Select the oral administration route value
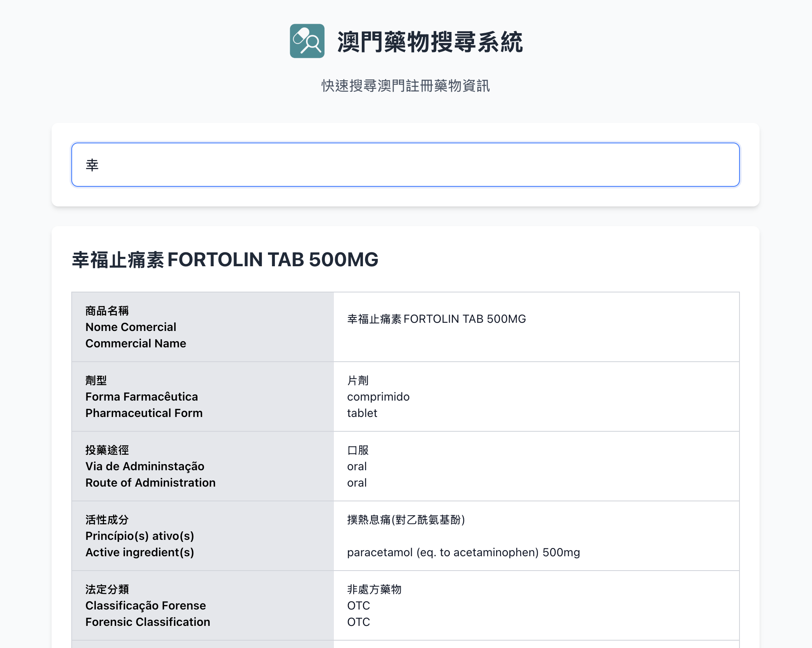Screen dimensions: 812x648 [x=357, y=466]
